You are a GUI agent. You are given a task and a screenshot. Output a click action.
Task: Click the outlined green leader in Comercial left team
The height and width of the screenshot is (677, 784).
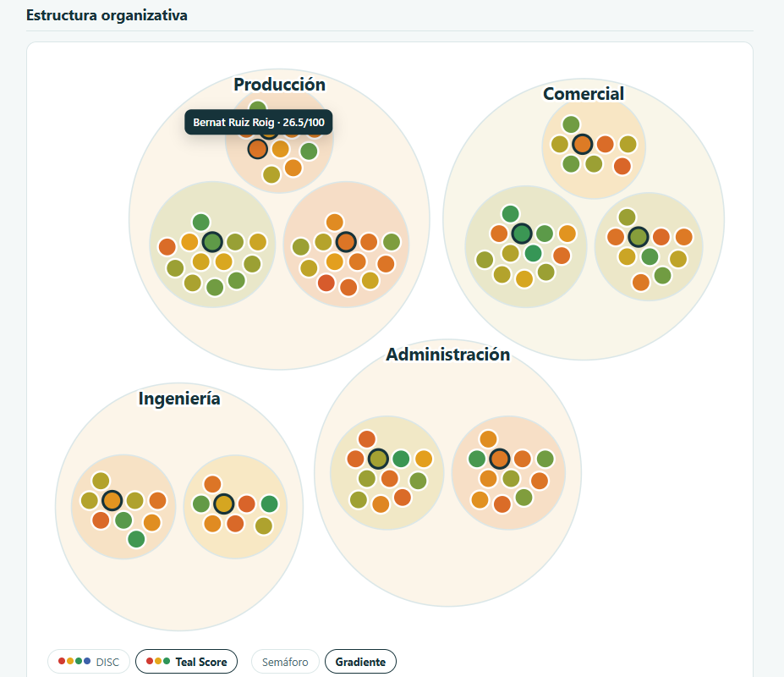[522, 234]
